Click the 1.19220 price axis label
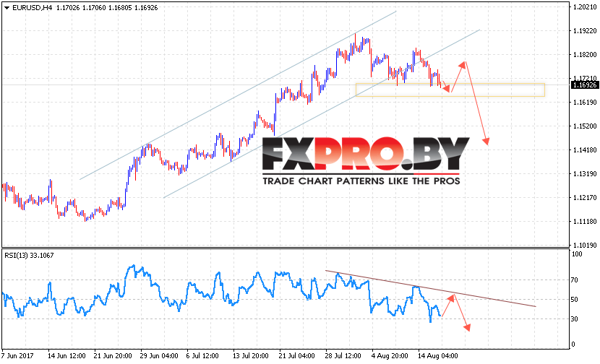 click(585, 31)
